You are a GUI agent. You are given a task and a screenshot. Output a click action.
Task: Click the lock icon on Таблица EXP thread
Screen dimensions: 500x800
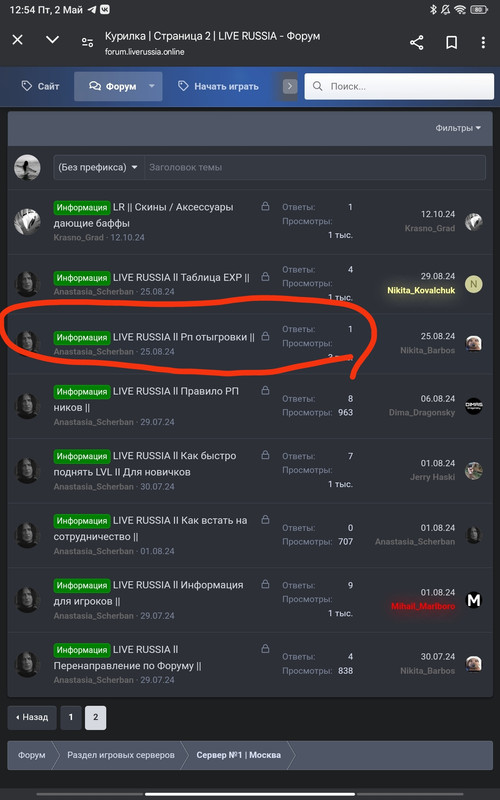click(x=265, y=277)
